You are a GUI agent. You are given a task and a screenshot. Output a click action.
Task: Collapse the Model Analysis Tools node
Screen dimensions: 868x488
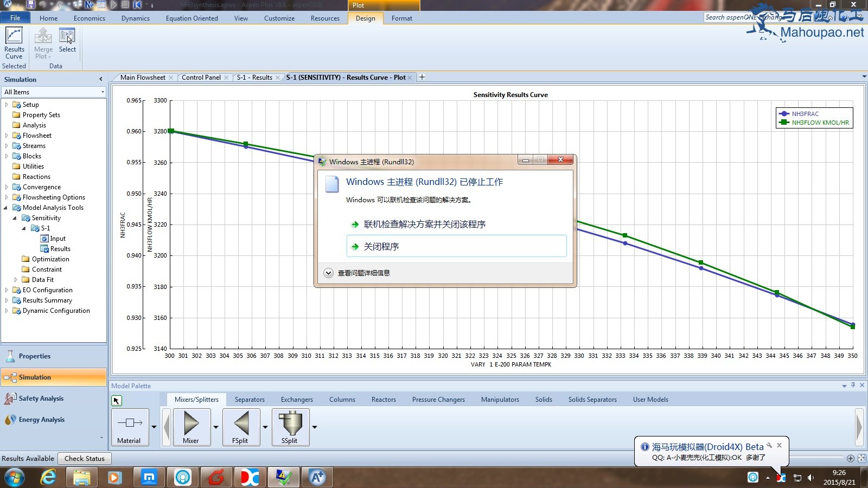6,208
